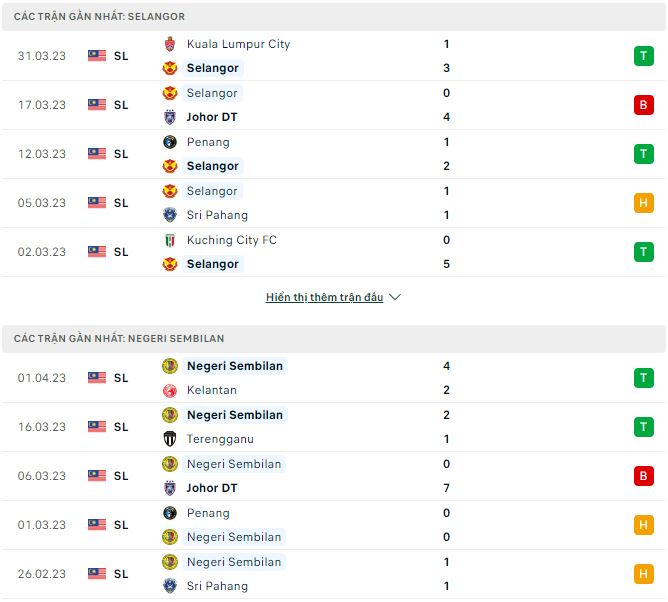This screenshot has height=602, width=668.
Task: Click the Kelantan team crest
Action: [x=169, y=390]
